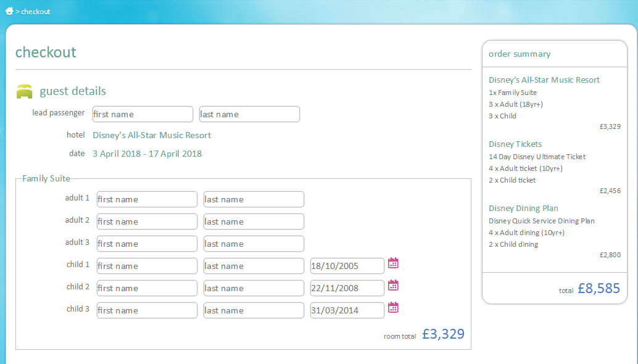Select Disney's All-Star Music Resort in order summary

(544, 80)
